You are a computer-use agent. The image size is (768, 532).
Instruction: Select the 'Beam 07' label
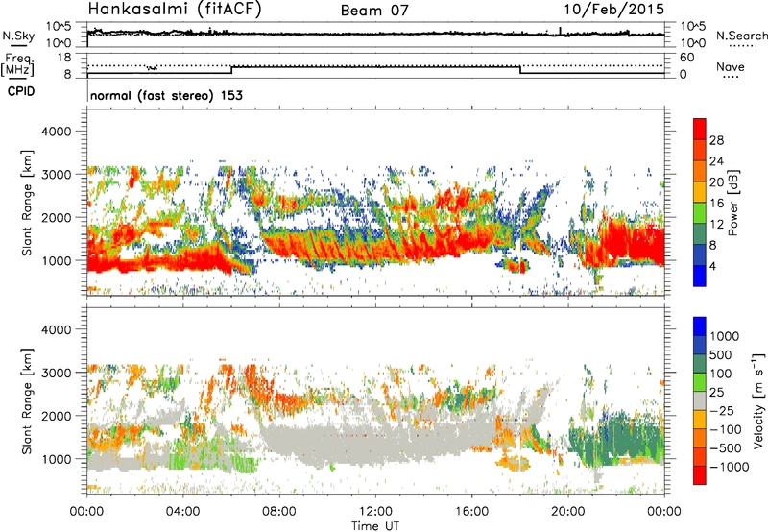(374, 11)
